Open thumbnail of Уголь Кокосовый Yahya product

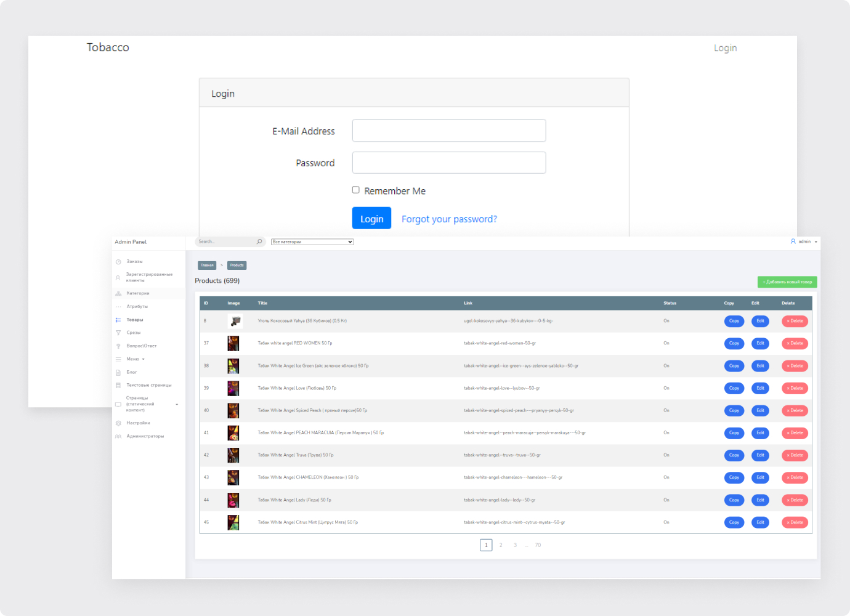click(235, 321)
